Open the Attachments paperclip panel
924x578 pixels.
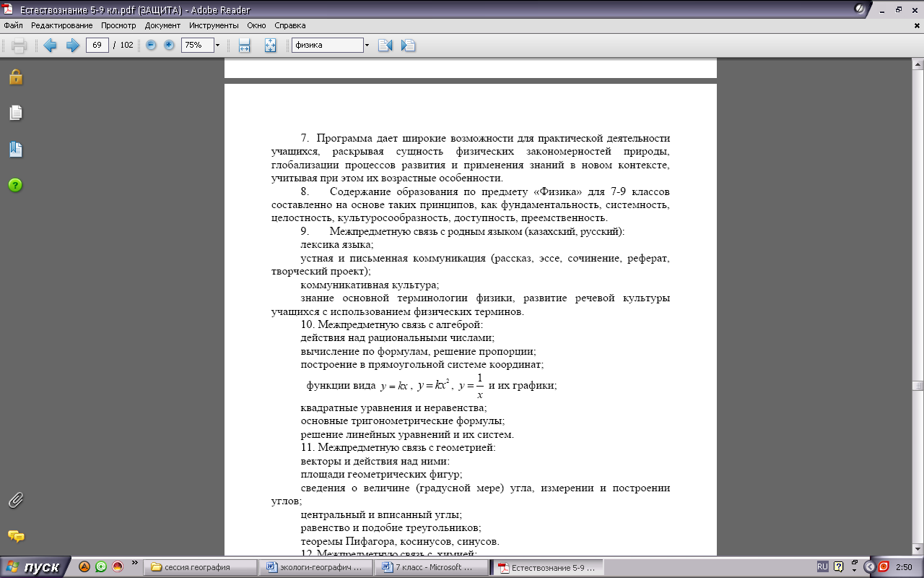tap(16, 500)
